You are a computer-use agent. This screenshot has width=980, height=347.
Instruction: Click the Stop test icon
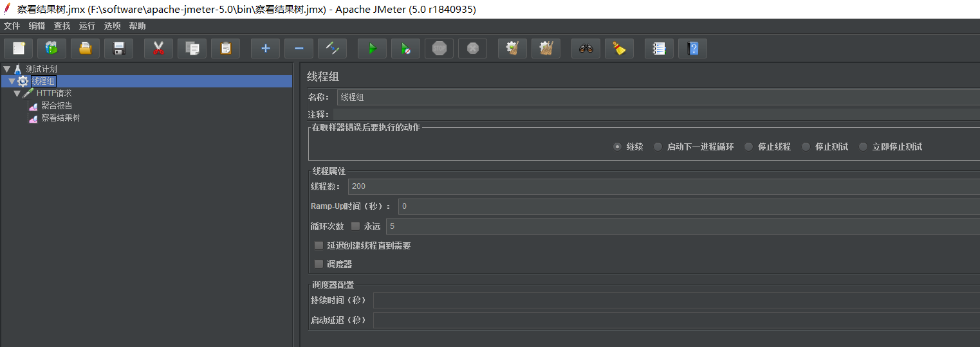pos(439,48)
